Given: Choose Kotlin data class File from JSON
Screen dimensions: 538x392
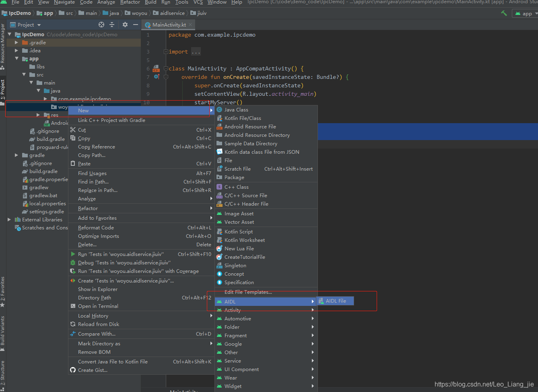Looking at the screenshot, I should tap(266, 152).
